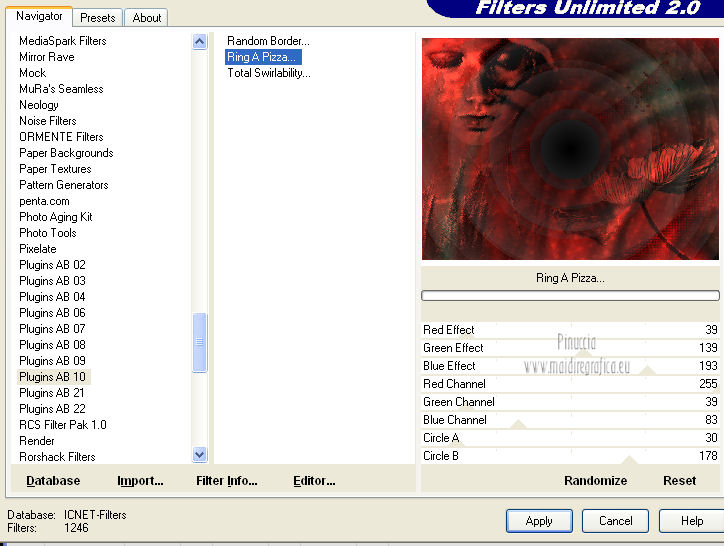Randomize the filter parameters

point(595,481)
